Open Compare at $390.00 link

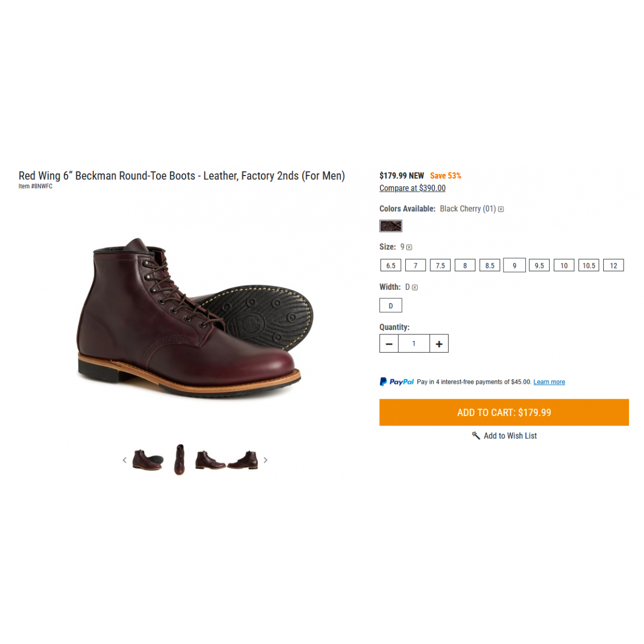[x=412, y=188]
